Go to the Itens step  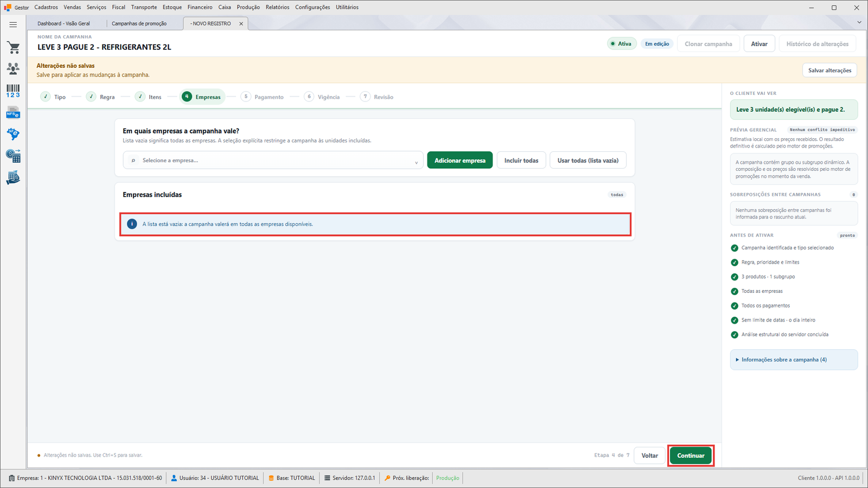pyautogui.click(x=148, y=97)
